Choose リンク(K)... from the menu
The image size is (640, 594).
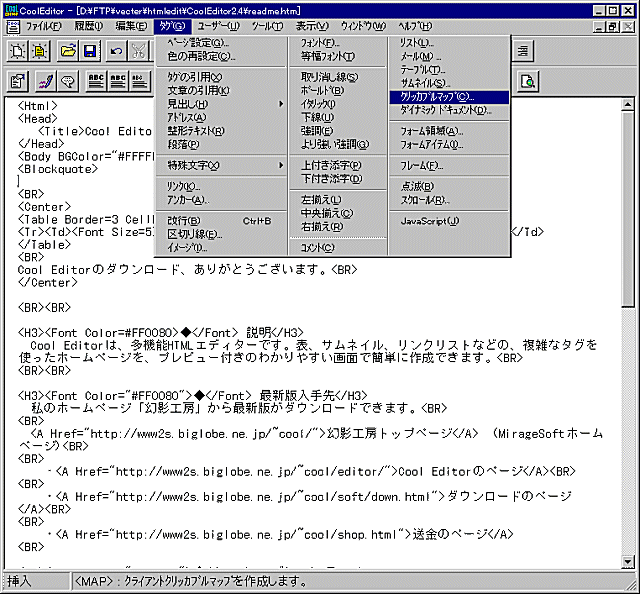pos(221,187)
